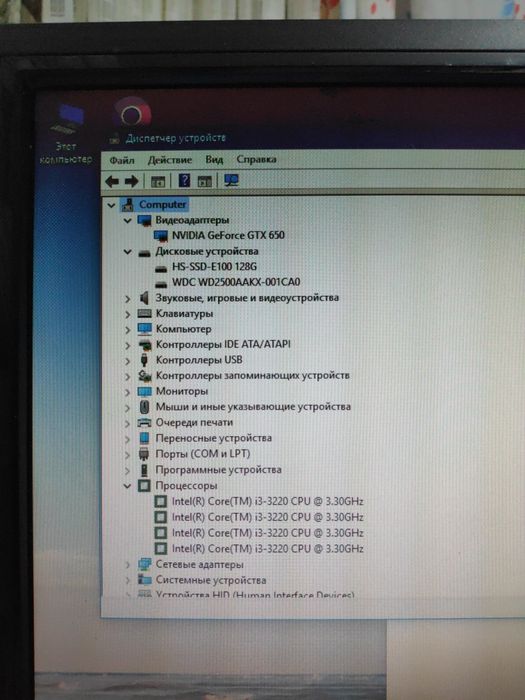Expand the Мониторы category
Viewport: 525px width, 700px height.
pos(128,392)
